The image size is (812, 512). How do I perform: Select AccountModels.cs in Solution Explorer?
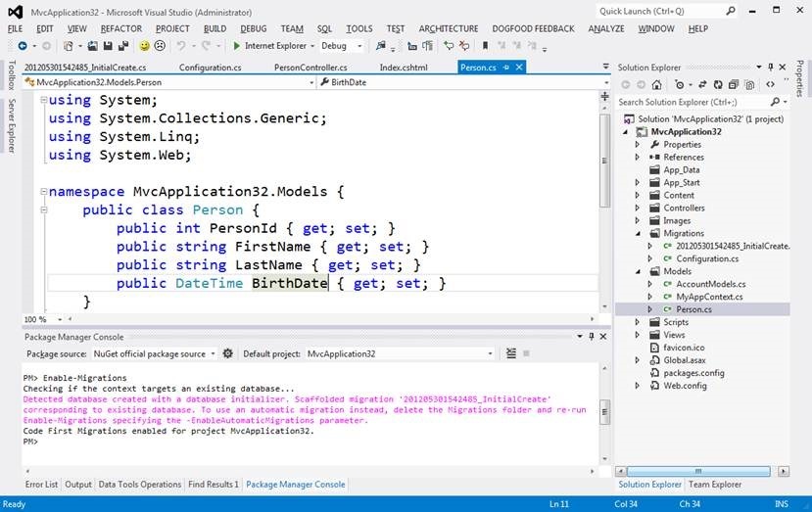tap(710, 284)
